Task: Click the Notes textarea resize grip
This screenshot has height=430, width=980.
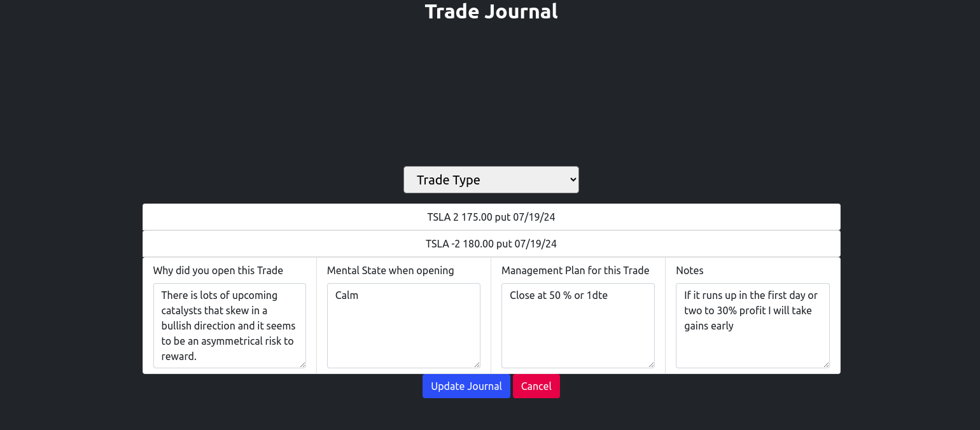Action: point(827,364)
